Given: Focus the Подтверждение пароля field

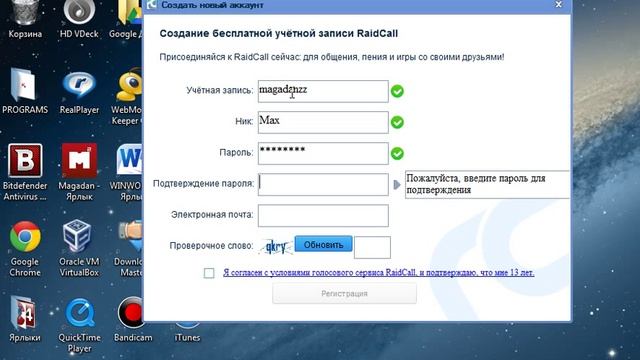Looking at the screenshot, I should click(323, 184).
